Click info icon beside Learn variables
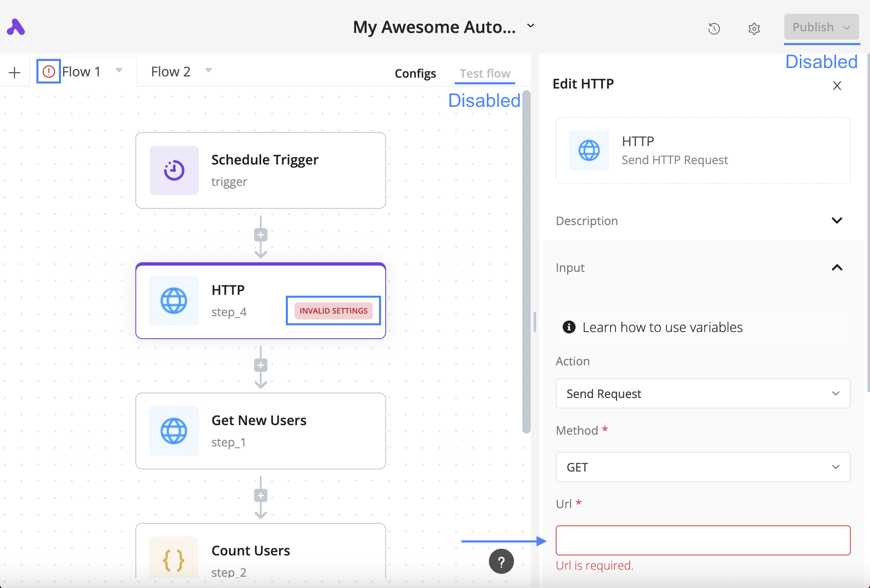The height and width of the screenshot is (588, 870). coord(569,327)
